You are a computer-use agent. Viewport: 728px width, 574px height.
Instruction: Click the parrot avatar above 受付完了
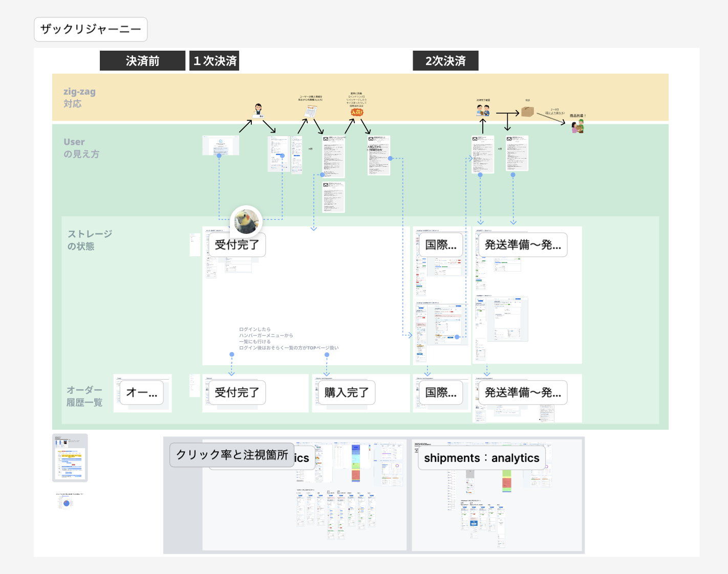coord(246,222)
